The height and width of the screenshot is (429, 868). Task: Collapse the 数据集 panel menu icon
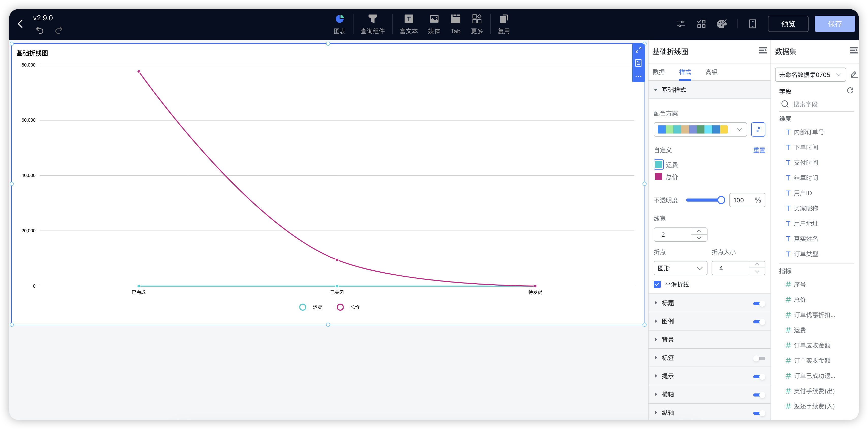854,51
